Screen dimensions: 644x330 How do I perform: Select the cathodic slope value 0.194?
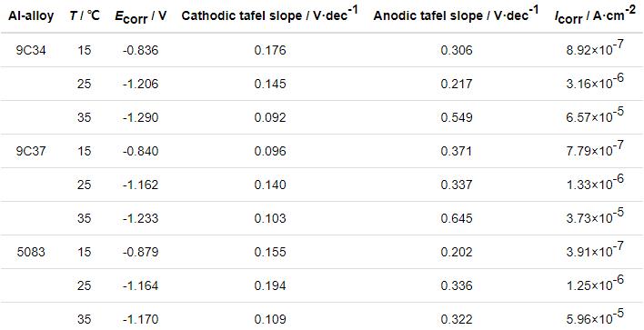pyautogui.click(x=270, y=285)
